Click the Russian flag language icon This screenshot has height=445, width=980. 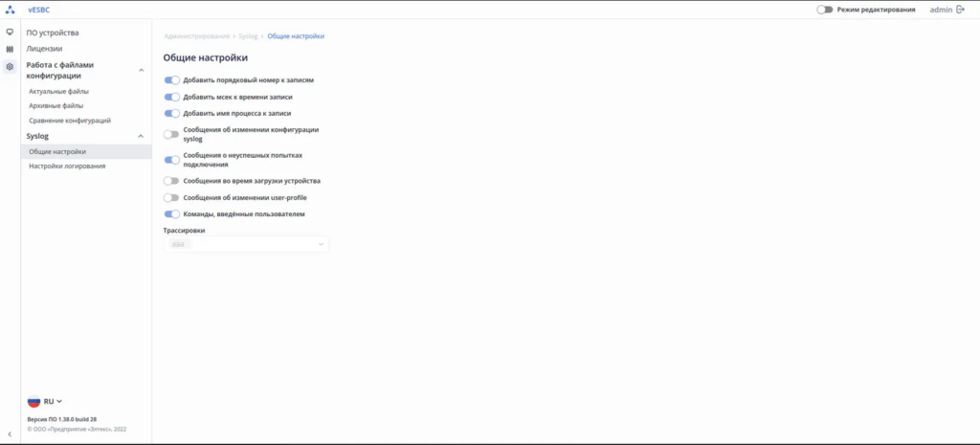(33, 402)
